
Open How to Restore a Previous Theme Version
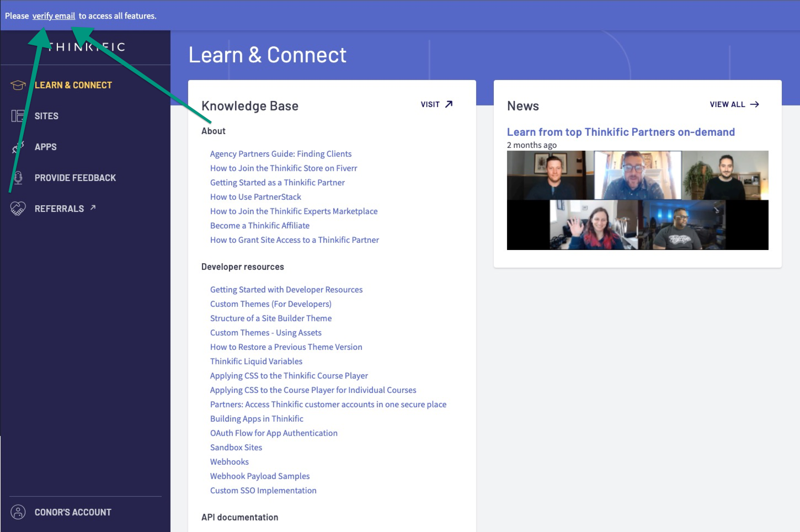coord(286,347)
